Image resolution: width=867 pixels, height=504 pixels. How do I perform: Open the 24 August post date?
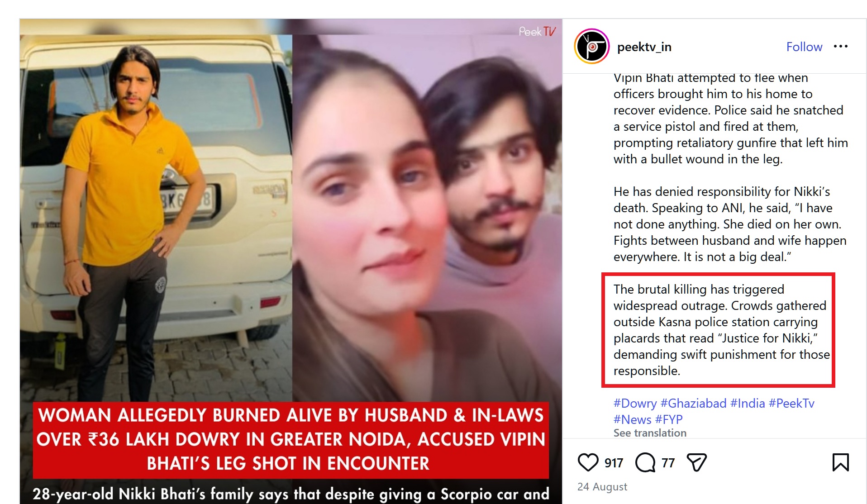(x=602, y=487)
